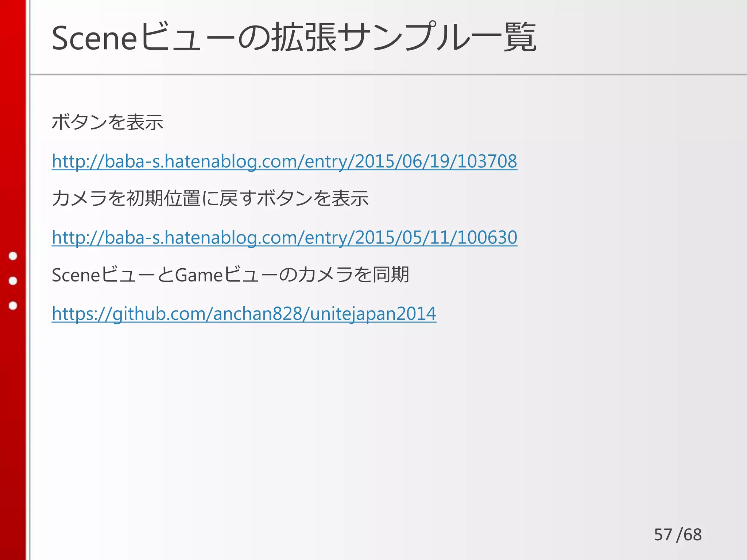
Task: Select the text 'カメラを初期位置に戻すボタンを表示'
Action: 210,198
